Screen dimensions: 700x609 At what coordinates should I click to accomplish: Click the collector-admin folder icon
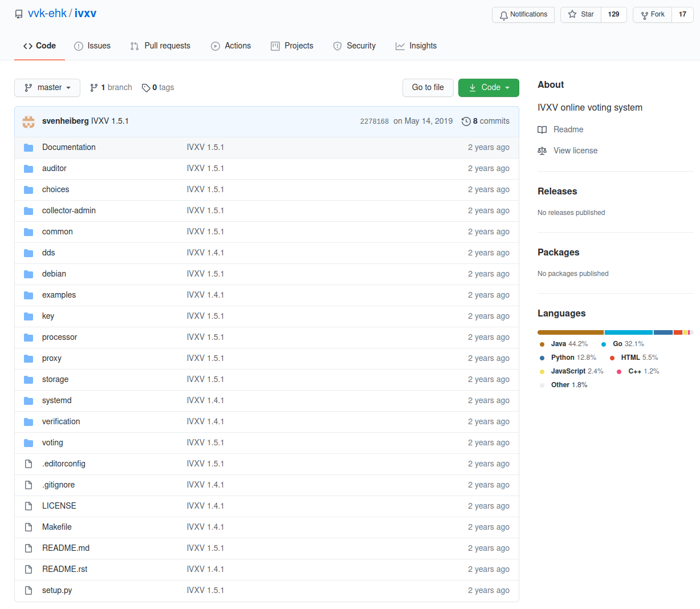29,211
